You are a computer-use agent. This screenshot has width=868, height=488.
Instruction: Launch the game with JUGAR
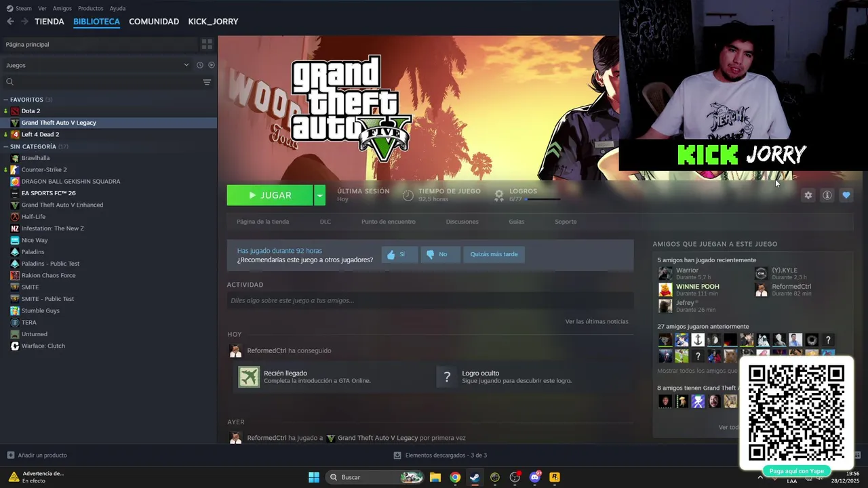pyautogui.click(x=270, y=195)
